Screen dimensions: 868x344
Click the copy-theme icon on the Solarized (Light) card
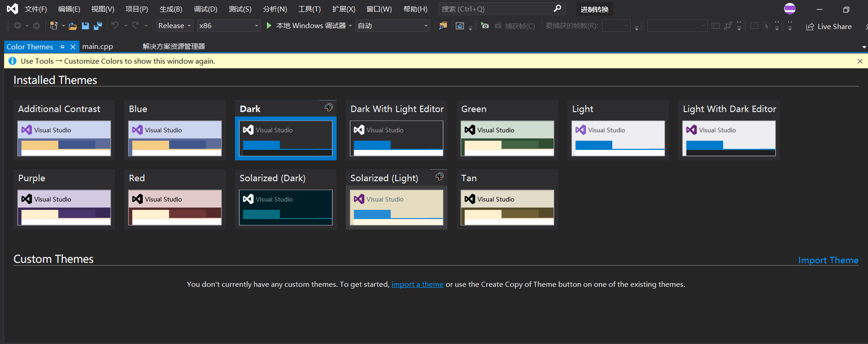pos(440,177)
